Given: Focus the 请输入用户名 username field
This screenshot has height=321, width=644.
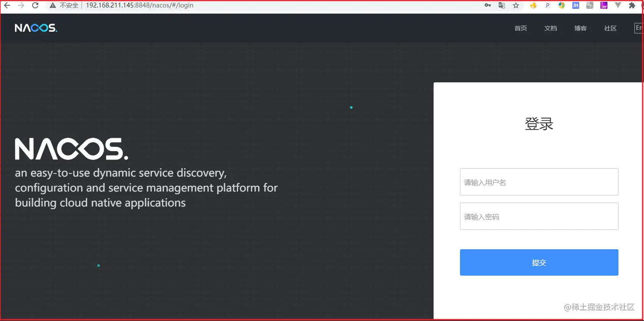Looking at the screenshot, I should (539, 182).
